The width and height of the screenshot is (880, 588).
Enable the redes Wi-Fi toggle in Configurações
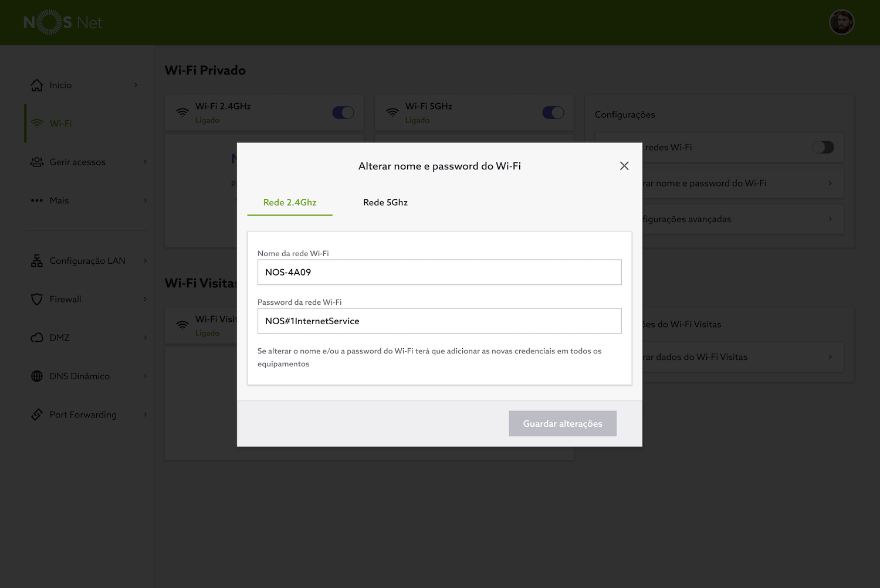823,147
